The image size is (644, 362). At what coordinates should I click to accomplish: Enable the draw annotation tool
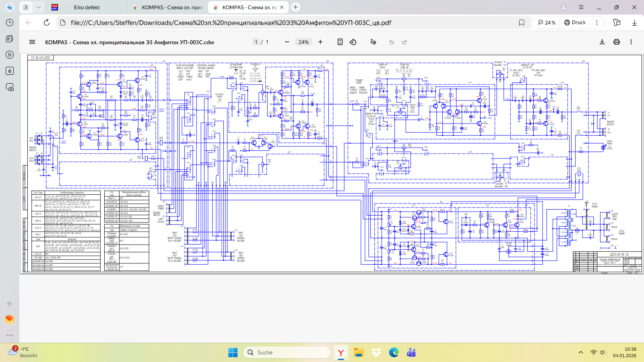point(373,42)
